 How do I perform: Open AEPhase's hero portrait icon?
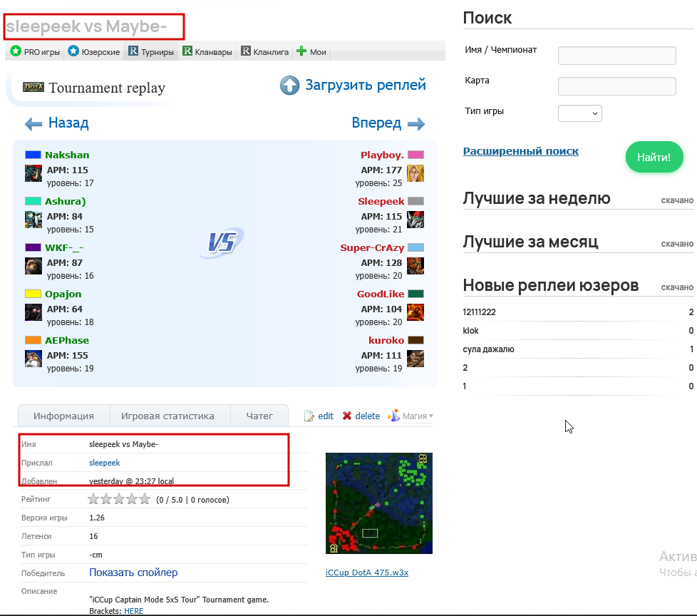[33, 359]
